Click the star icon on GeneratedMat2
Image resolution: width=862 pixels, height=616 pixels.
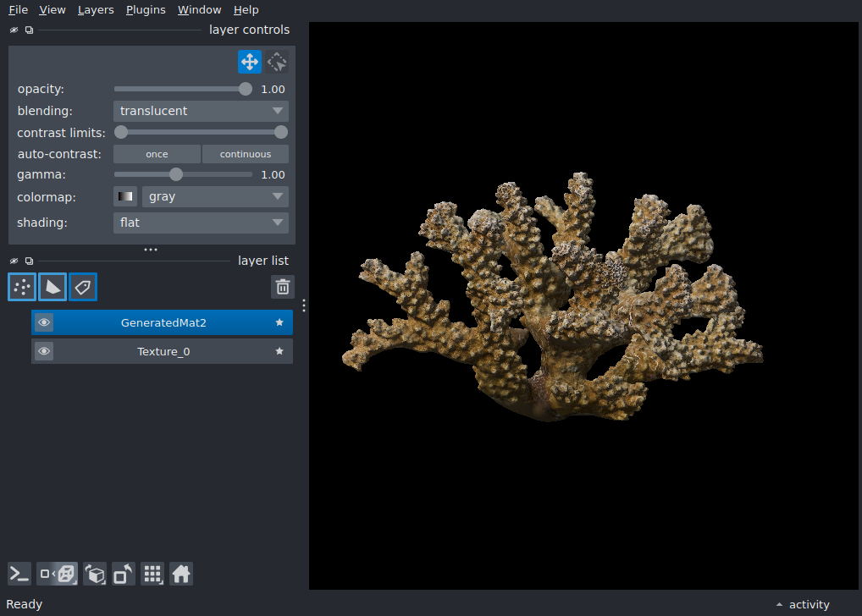(x=279, y=322)
